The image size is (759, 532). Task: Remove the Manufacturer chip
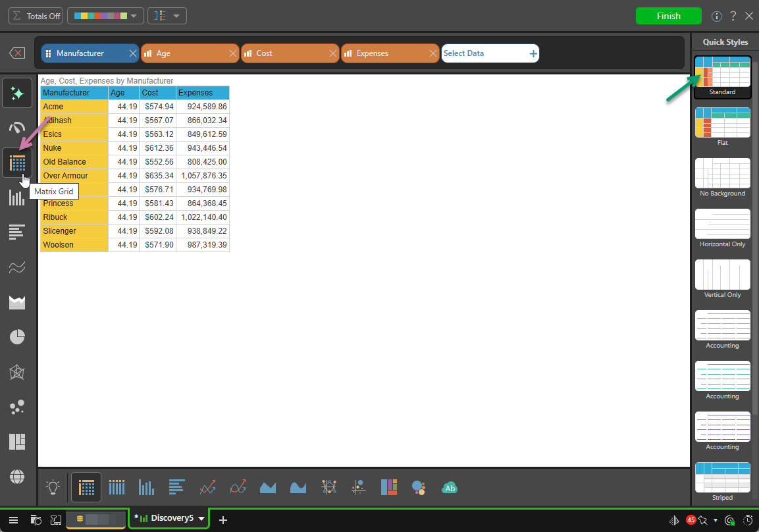(132, 53)
